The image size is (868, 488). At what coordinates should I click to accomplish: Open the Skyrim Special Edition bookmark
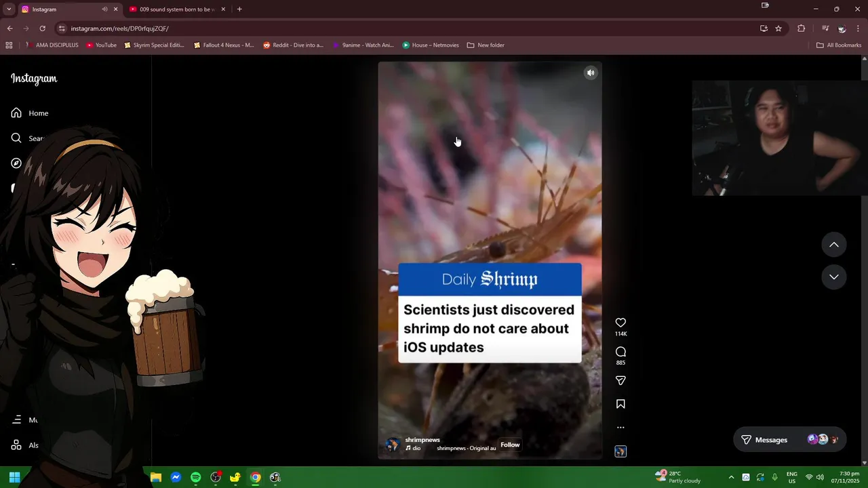(154, 45)
